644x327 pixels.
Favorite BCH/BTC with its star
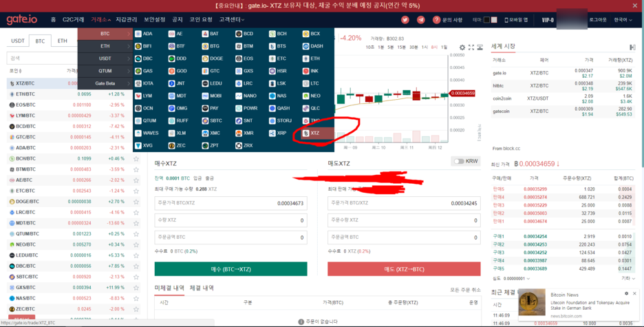pos(136,158)
